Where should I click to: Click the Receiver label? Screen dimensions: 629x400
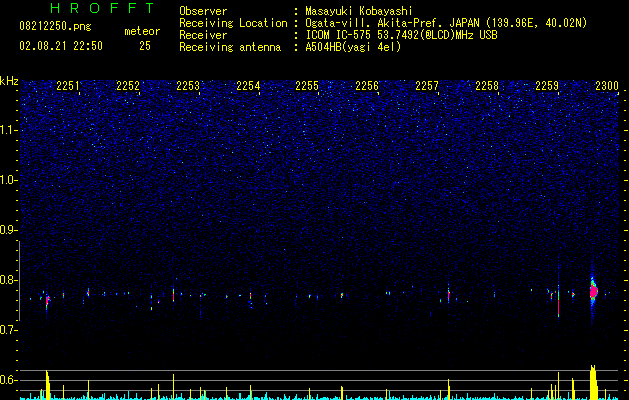point(203,35)
